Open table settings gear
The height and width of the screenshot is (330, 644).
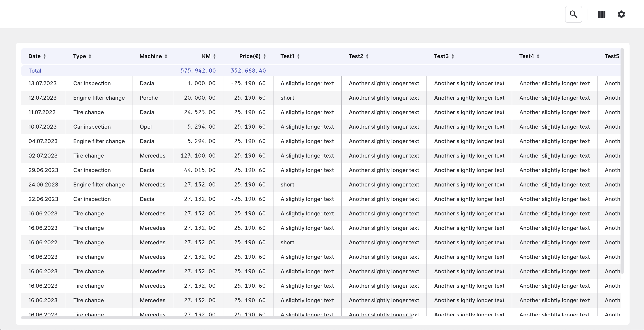pyautogui.click(x=621, y=14)
